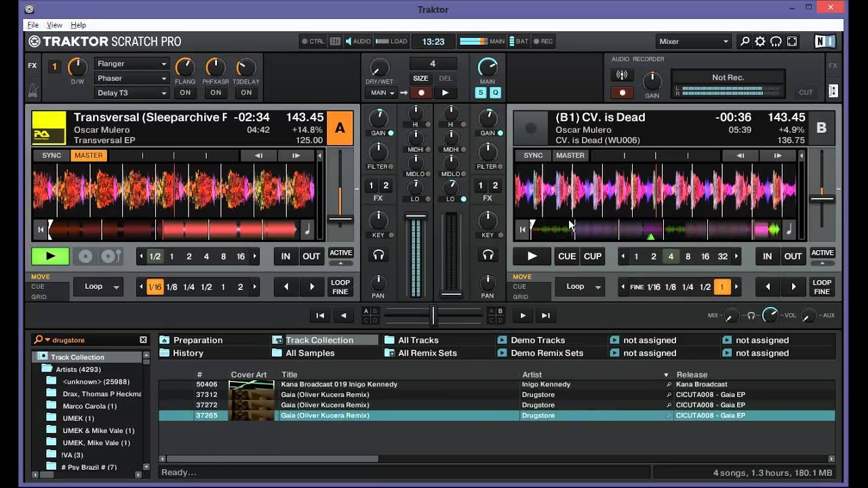Image resolution: width=868 pixels, height=488 pixels.
Task: Click preview player skip-to-start button
Action: [320, 315]
